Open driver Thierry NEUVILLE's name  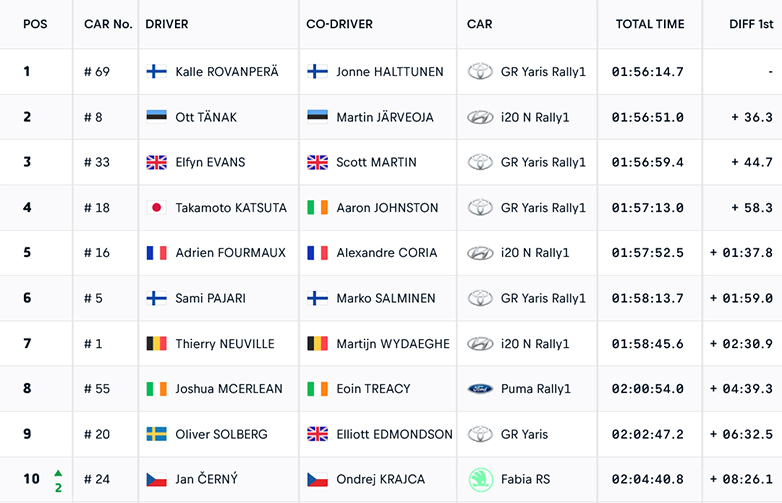click(x=224, y=344)
